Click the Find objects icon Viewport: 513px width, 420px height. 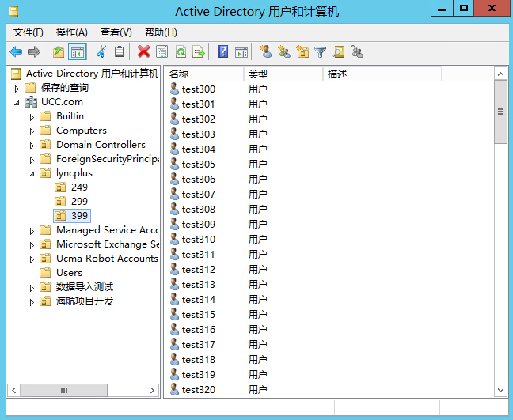point(339,51)
